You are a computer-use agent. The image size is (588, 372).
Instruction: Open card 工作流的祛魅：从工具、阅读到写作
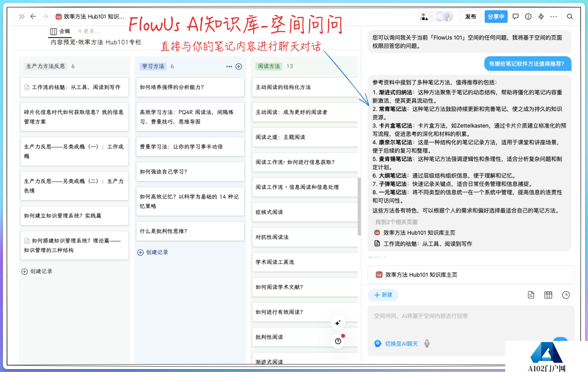click(74, 87)
